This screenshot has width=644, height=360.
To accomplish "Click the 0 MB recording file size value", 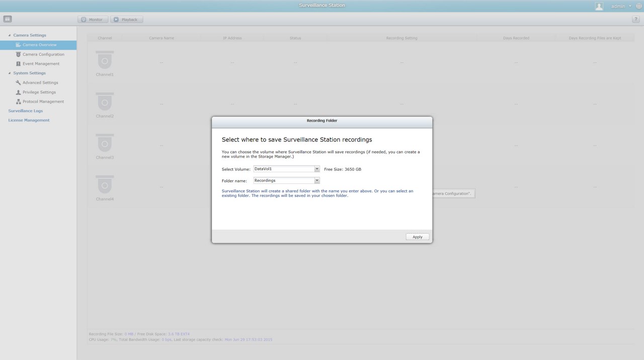I will pyautogui.click(x=129, y=334).
